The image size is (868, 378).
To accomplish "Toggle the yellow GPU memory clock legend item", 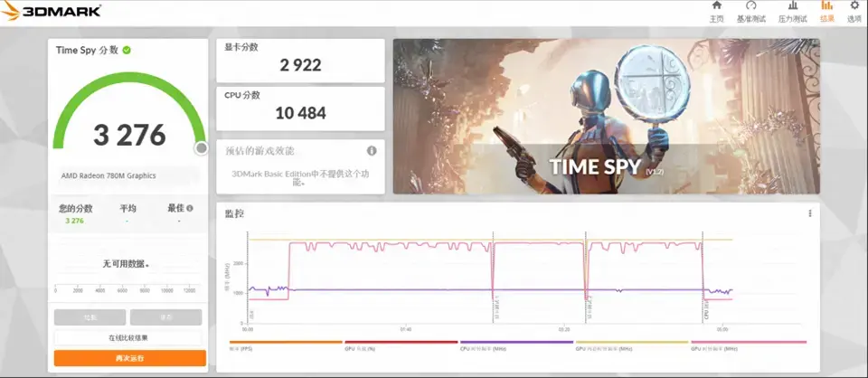I will 632,345.
